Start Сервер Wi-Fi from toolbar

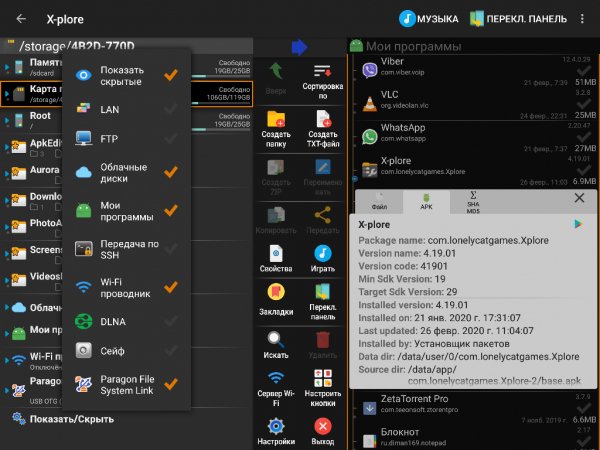pos(276,388)
